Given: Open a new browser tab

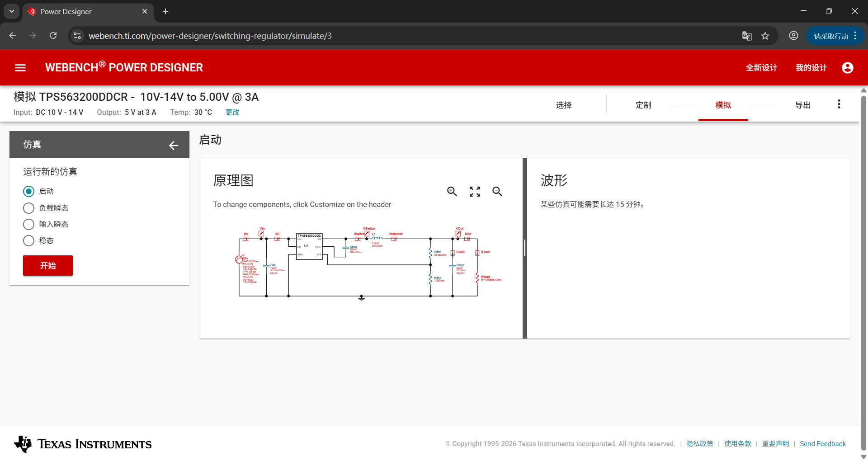Looking at the screenshot, I should (x=165, y=11).
